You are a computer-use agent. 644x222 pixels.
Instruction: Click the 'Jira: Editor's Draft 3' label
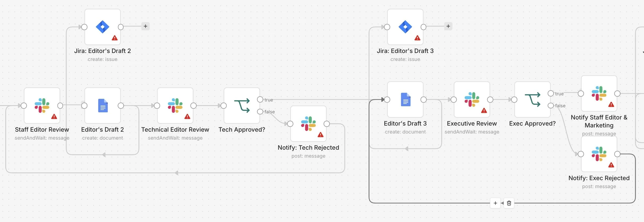(405, 51)
